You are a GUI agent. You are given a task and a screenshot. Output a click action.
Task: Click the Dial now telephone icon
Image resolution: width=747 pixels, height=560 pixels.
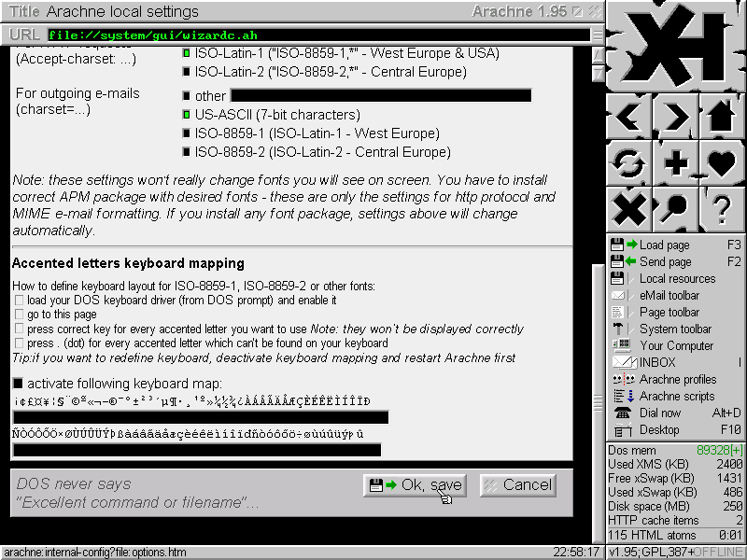point(622,413)
